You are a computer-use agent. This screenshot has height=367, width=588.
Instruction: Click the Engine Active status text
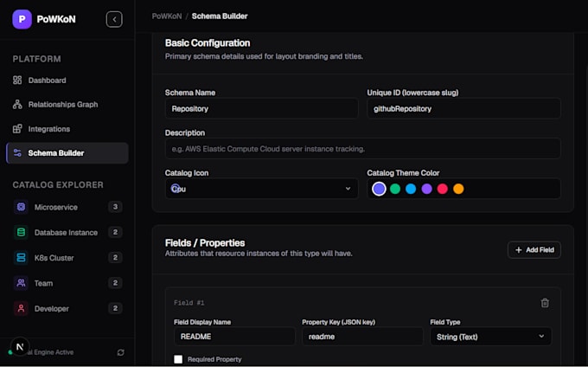coord(52,352)
